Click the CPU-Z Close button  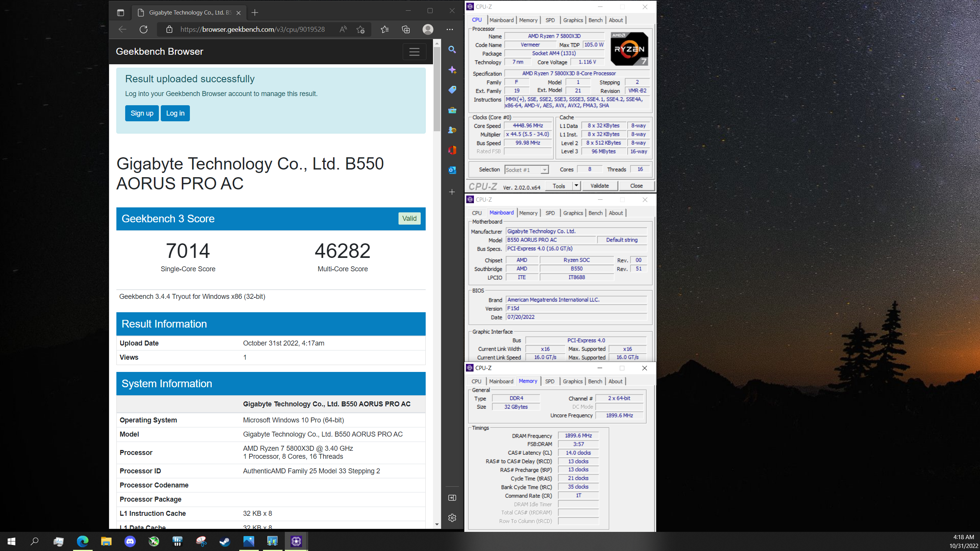637,186
